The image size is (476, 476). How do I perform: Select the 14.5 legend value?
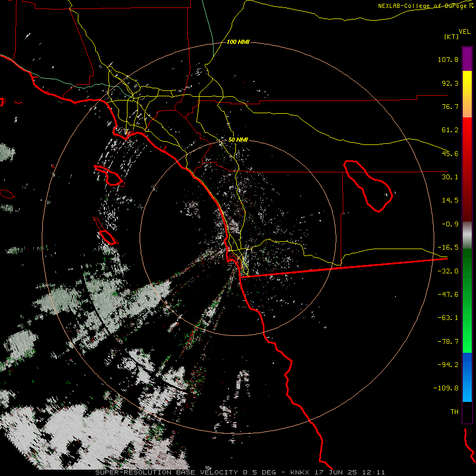click(x=450, y=200)
